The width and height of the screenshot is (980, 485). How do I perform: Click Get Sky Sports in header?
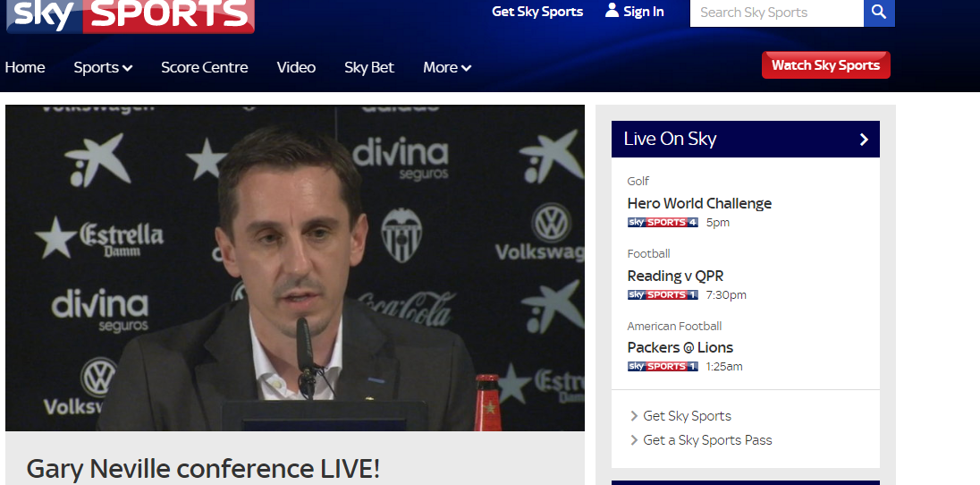pos(537,12)
